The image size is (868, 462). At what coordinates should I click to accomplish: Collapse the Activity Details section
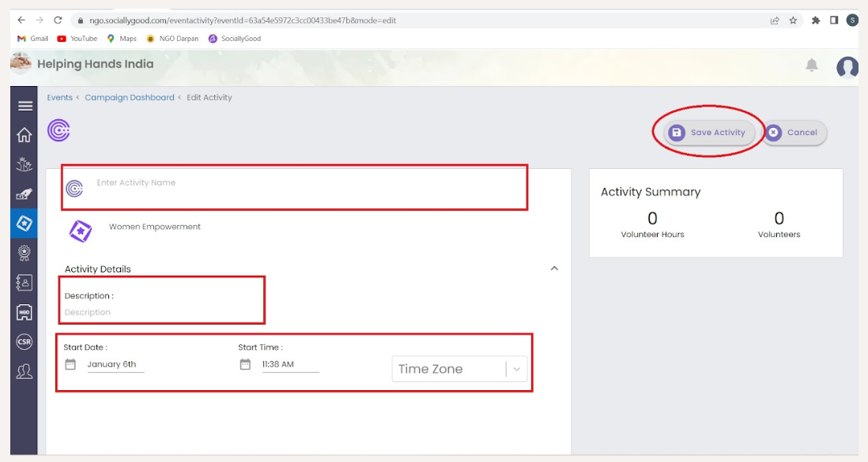554,269
